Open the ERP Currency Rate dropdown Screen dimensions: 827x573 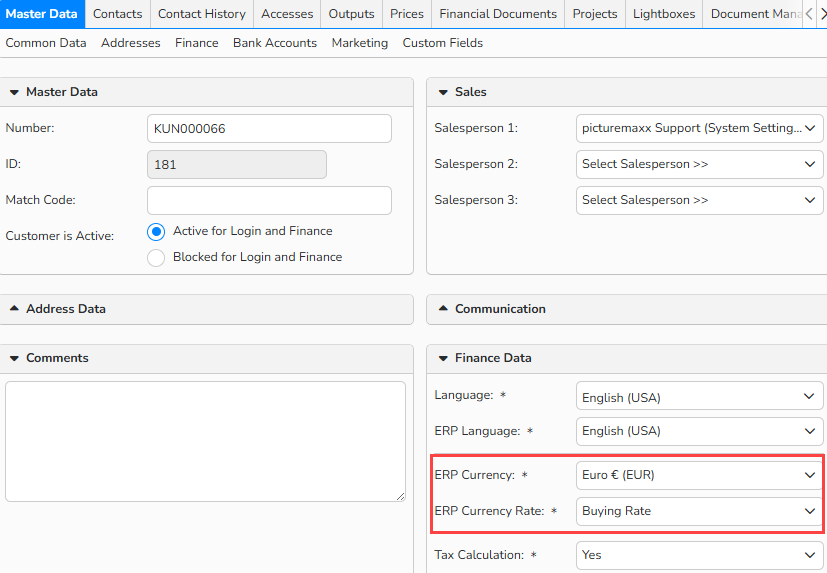tap(699, 511)
